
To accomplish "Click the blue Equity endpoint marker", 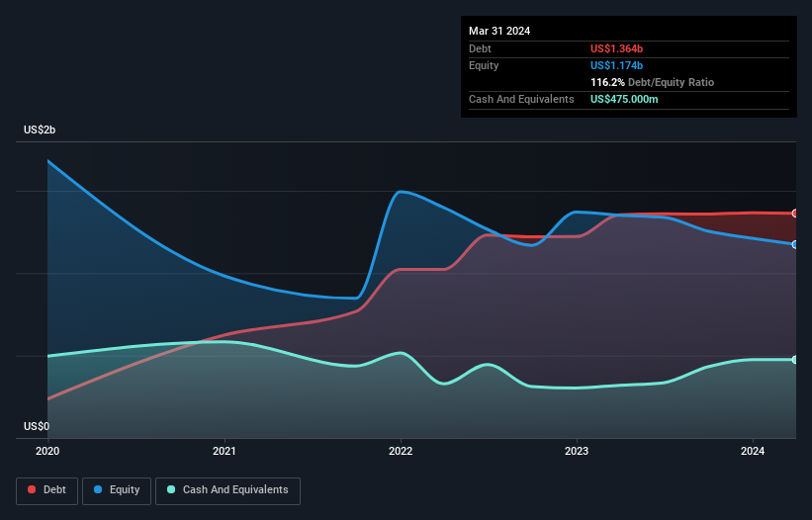I will click(795, 245).
